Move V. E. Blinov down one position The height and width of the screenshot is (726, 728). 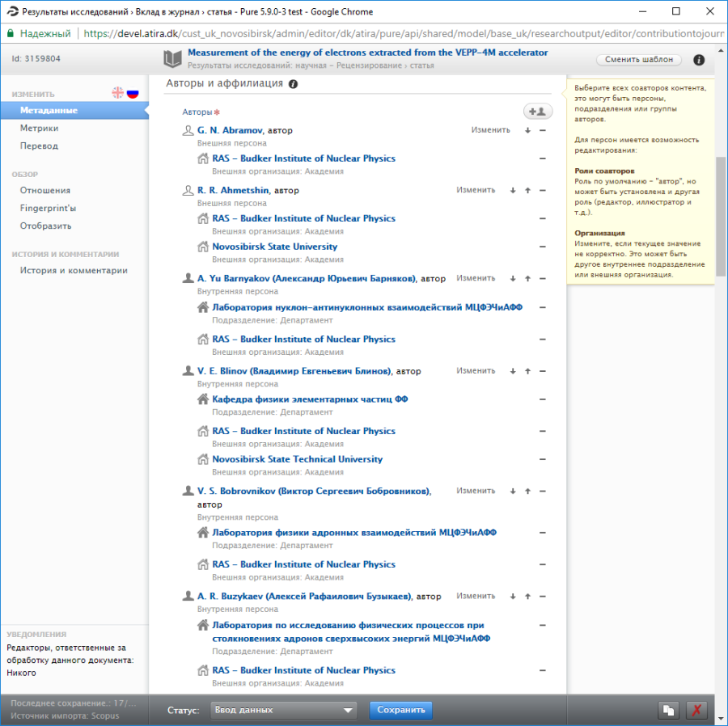pyautogui.click(x=513, y=371)
